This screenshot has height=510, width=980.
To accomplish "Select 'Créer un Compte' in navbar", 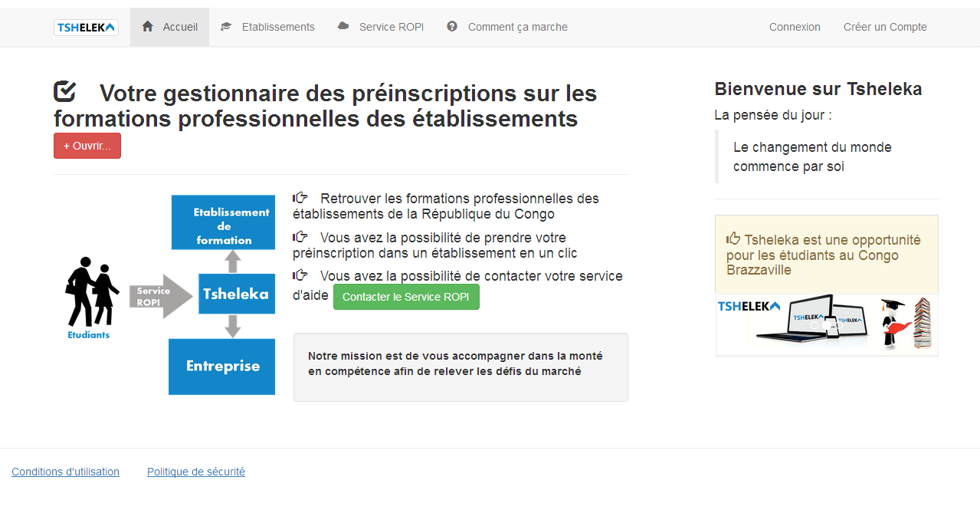I will click(x=885, y=27).
